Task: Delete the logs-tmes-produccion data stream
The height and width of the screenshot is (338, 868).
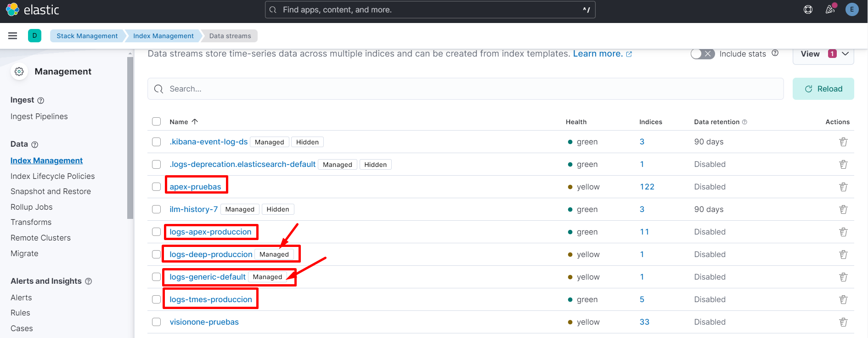Action: click(x=843, y=299)
